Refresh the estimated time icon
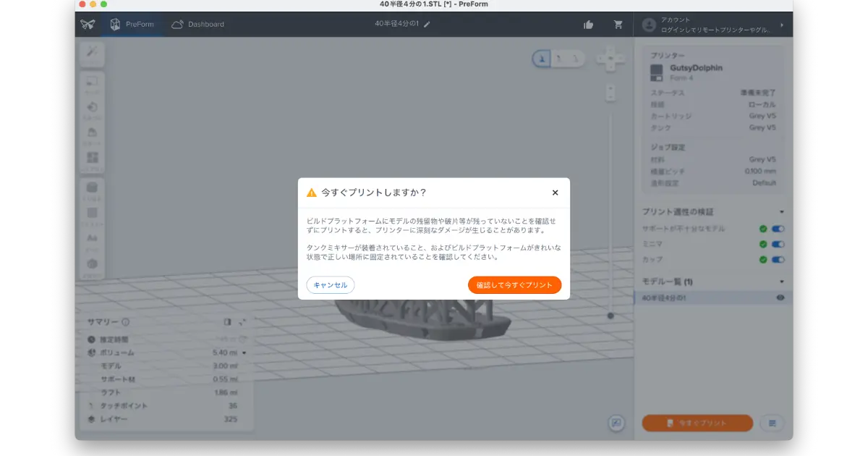The height and width of the screenshot is (456, 868). tap(243, 339)
